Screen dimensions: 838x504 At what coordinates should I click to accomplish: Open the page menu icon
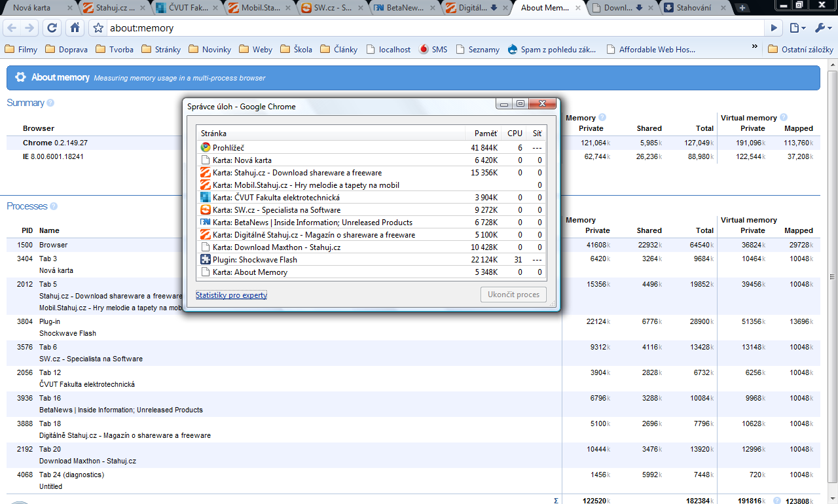(797, 28)
